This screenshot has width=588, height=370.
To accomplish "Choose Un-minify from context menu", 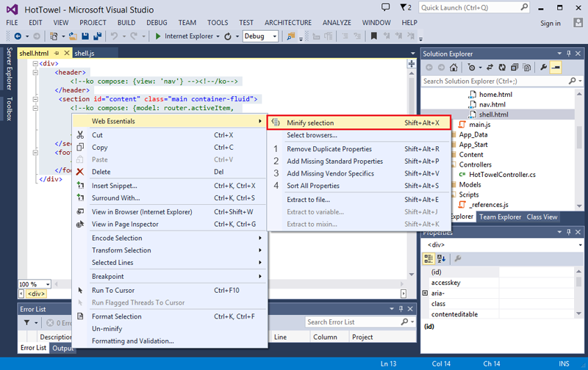I will [x=171, y=329].
